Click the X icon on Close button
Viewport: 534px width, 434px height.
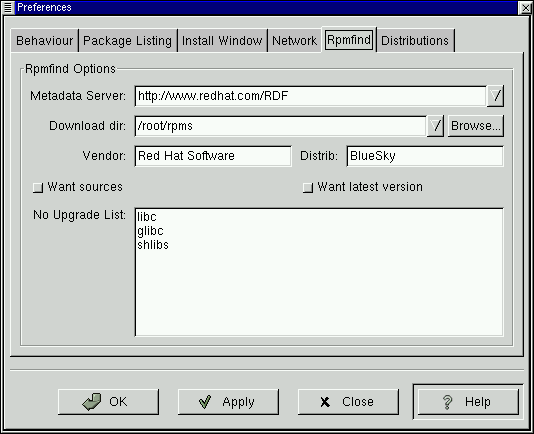coord(325,402)
